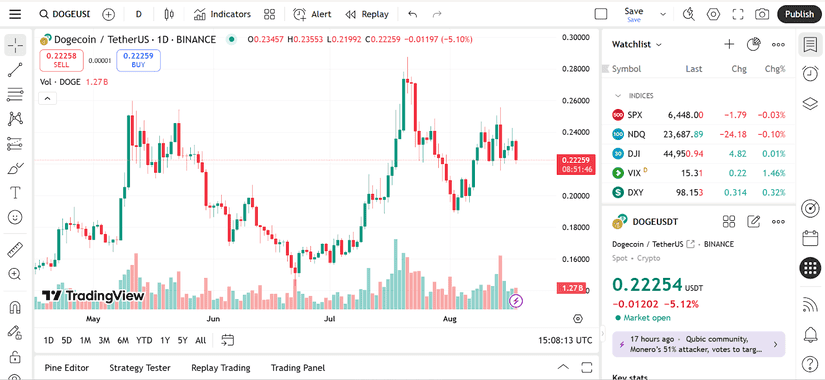
Task: Select the trend line drawing tool
Action: point(15,70)
